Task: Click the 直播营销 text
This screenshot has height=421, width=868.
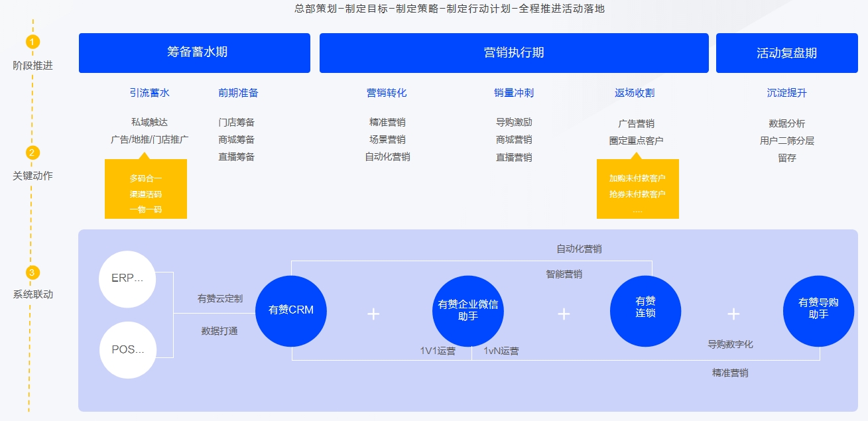Action: pyautogui.click(x=514, y=157)
